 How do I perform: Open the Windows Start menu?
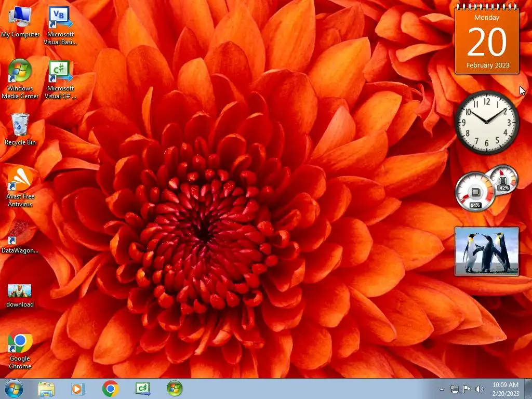[14, 389]
